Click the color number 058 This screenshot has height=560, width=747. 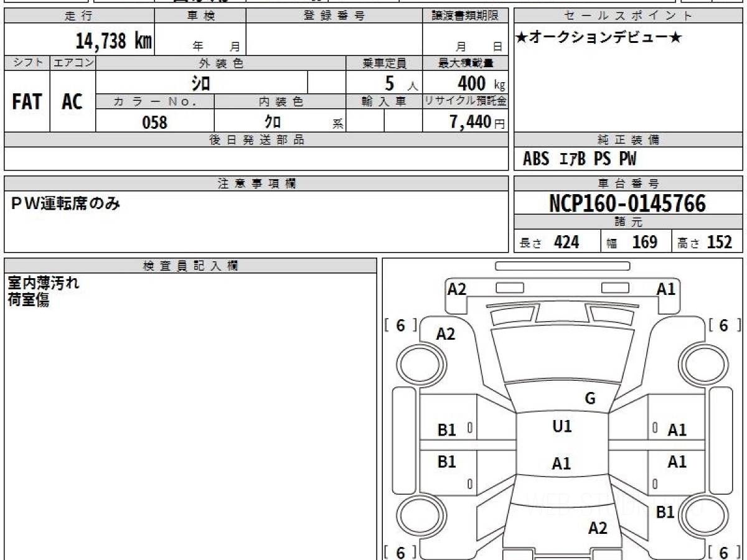(x=155, y=123)
